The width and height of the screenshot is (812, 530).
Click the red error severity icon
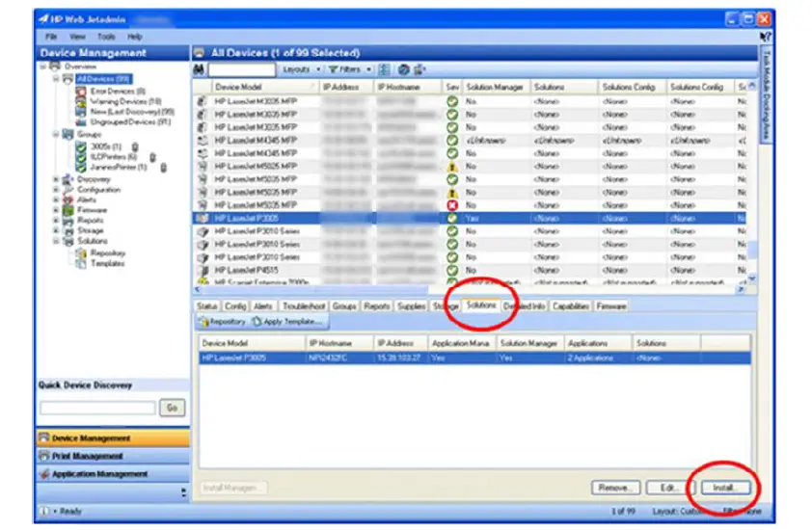pyautogui.click(x=452, y=205)
